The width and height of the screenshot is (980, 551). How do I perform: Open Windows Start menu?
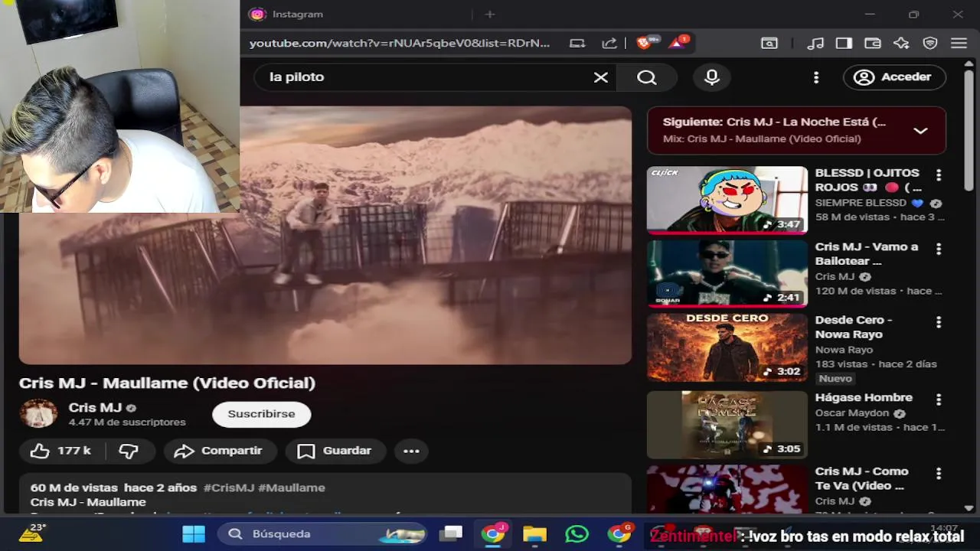tap(194, 534)
